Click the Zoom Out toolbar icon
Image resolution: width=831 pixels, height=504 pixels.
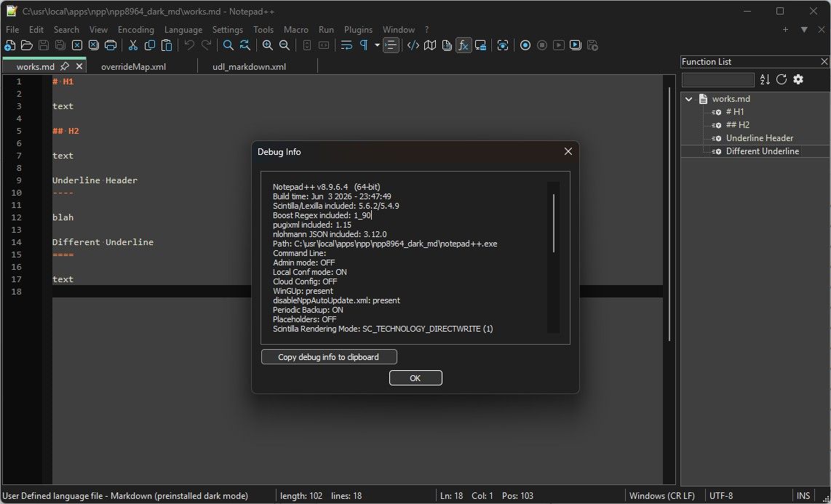pyautogui.click(x=285, y=46)
